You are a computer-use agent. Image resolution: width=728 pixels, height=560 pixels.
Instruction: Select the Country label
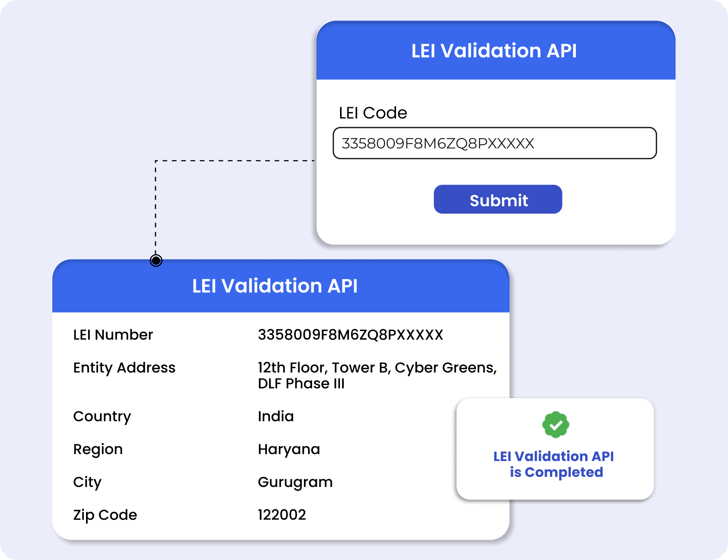point(102,417)
